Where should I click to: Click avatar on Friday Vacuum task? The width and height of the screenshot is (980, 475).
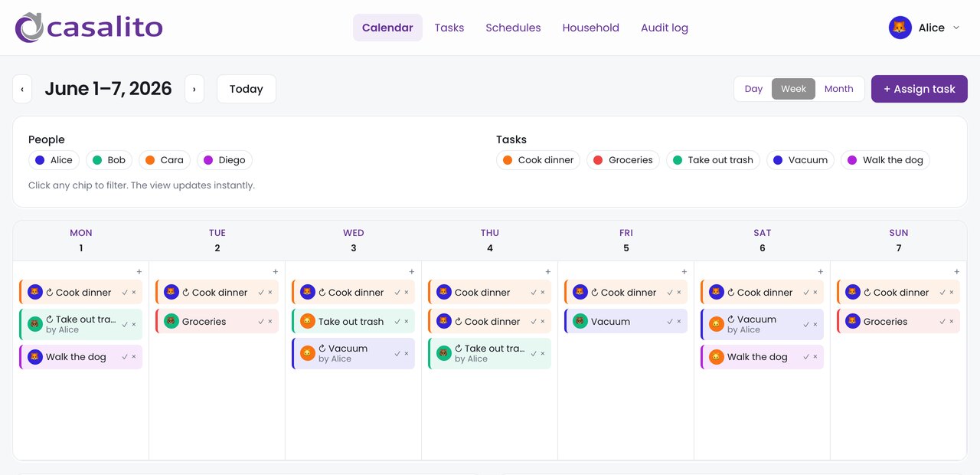(x=580, y=322)
